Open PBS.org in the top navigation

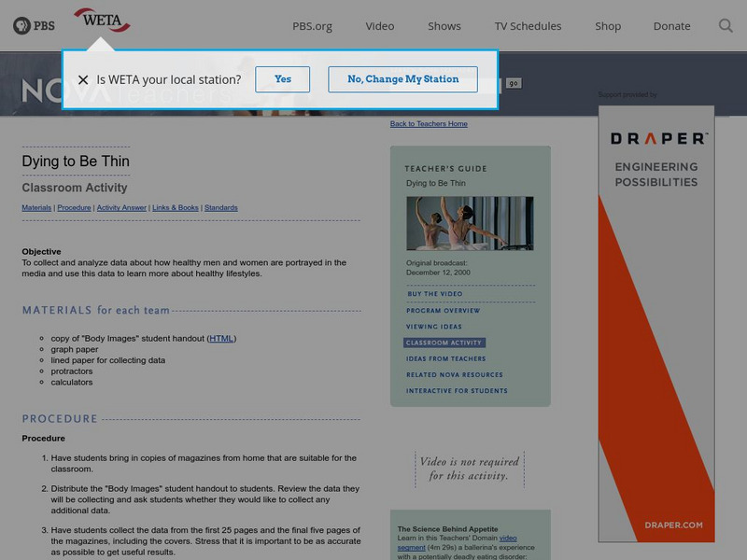[x=312, y=26]
